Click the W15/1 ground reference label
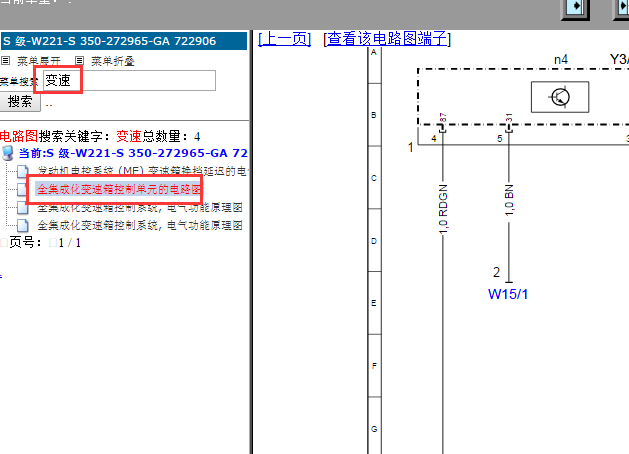This screenshot has width=629, height=454. [508, 294]
